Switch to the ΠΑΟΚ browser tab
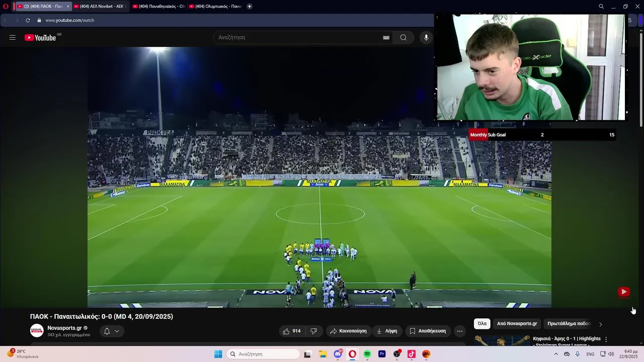The image size is (644, 362). click(x=43, y=7)
